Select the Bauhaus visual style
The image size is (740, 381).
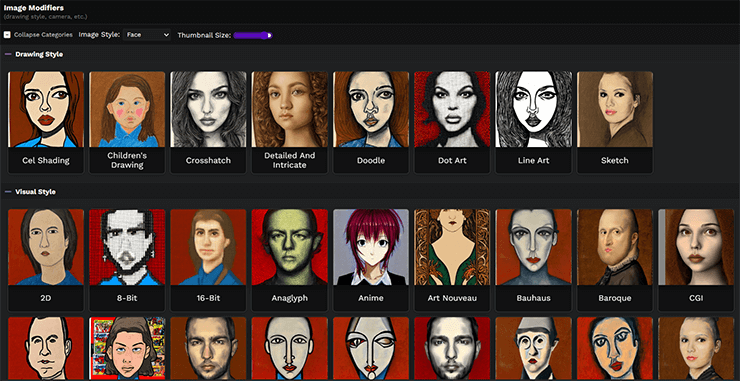533,260
